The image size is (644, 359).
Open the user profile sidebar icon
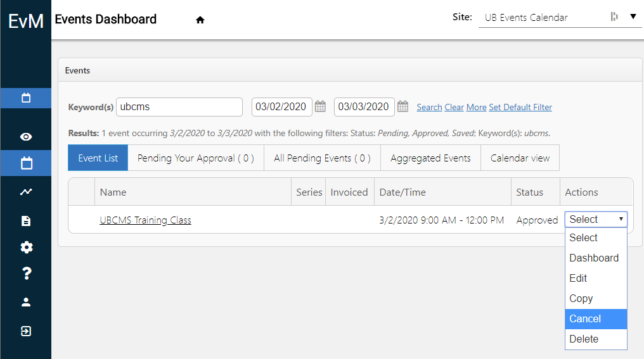26,302
